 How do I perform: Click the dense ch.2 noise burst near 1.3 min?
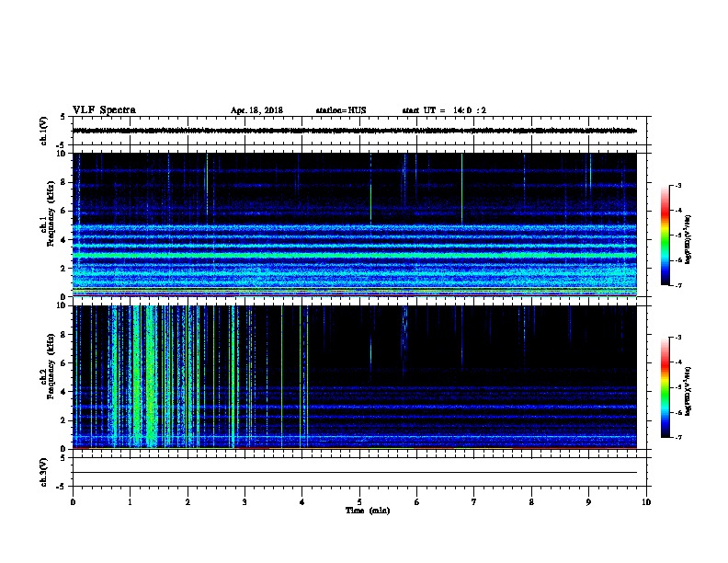point(152,377)
